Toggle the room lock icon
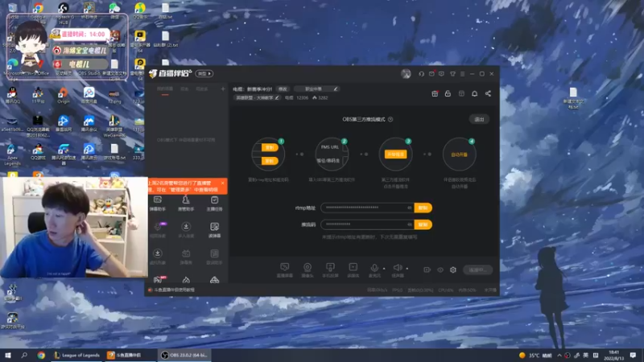 pos(448,93)
